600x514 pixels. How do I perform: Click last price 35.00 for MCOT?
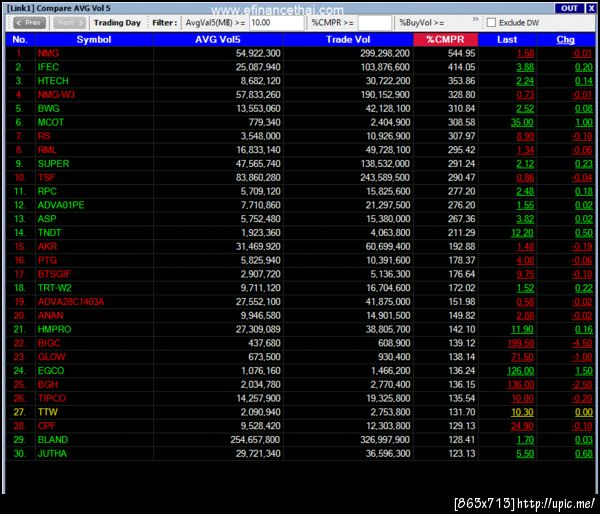[522, 122]
